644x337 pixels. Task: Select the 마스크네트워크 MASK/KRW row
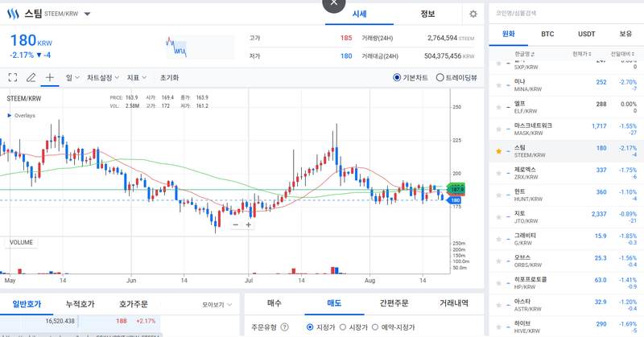click(x=567, y=129)
